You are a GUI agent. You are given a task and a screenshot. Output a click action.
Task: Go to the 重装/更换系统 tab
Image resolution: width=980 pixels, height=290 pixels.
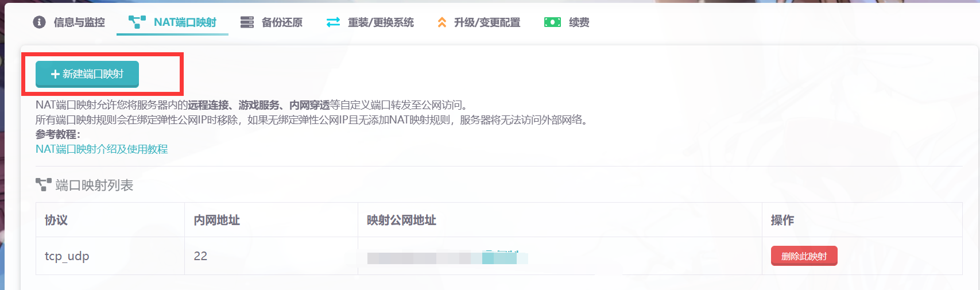[381, 22]
